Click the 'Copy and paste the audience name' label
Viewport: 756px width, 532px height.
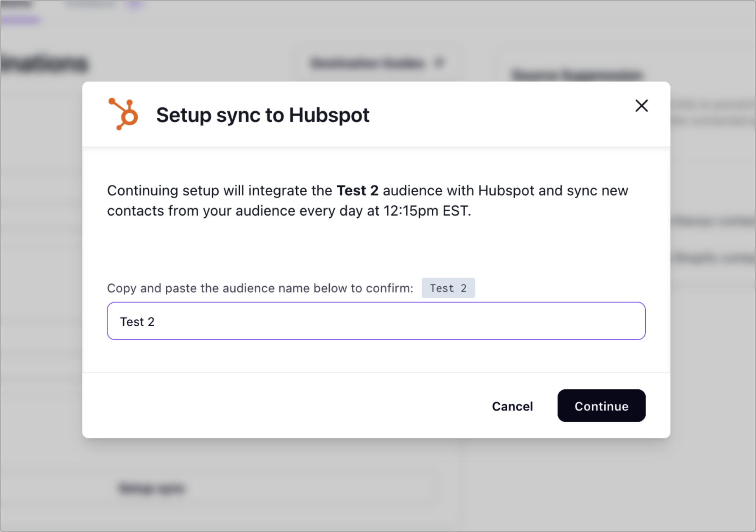click(x=260, y=288)
